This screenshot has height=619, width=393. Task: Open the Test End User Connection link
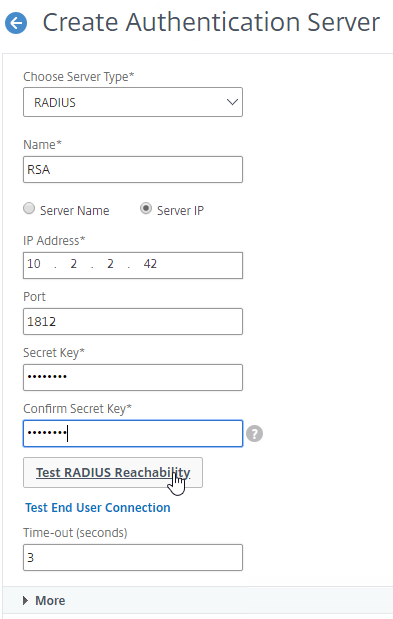[x=98, y=508]
